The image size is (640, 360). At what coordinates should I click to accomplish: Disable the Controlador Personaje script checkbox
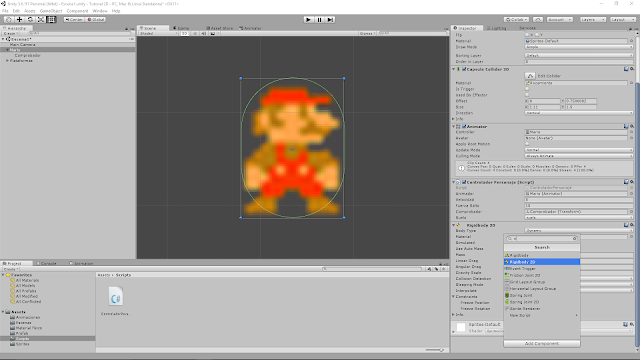pos(464,182)
